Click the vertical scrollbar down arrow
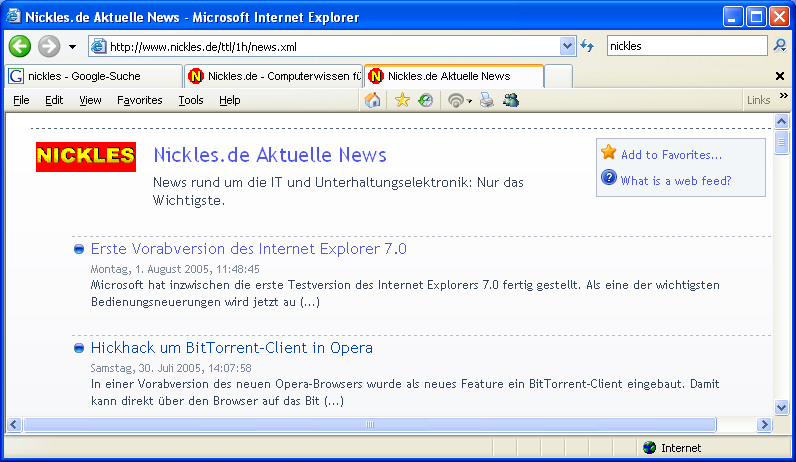 point(781,407)
